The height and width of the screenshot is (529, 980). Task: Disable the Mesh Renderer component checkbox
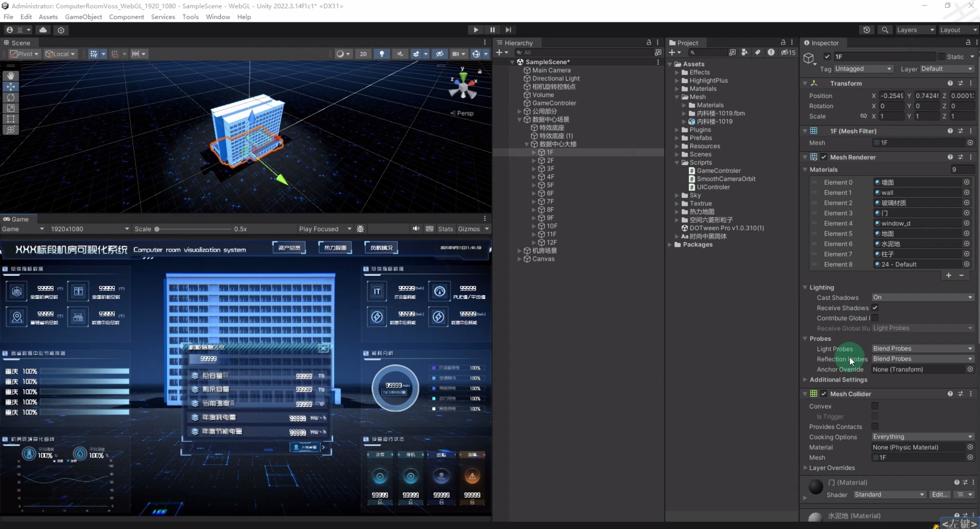tap(824, 157)
